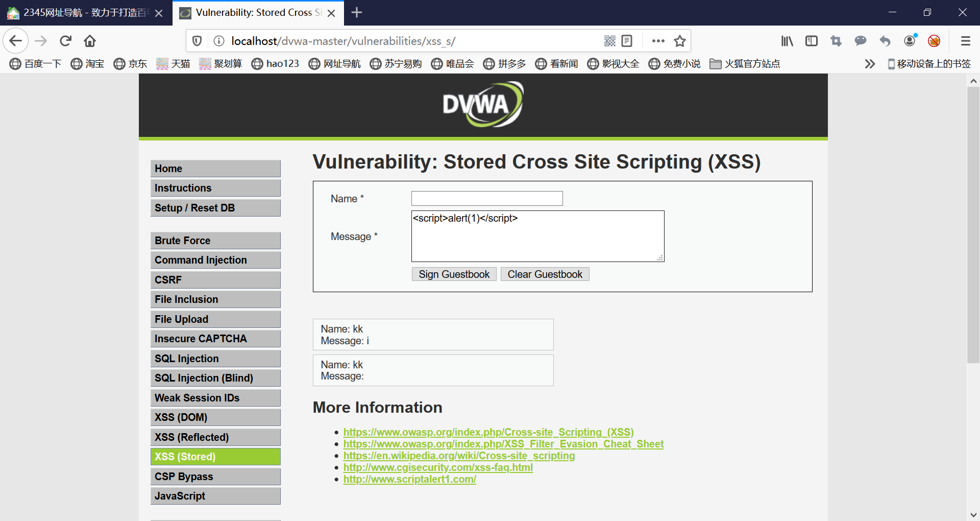Select Command Injection vulnerability
Viewport: 980px width, 521px height.
tap(215, 260)
